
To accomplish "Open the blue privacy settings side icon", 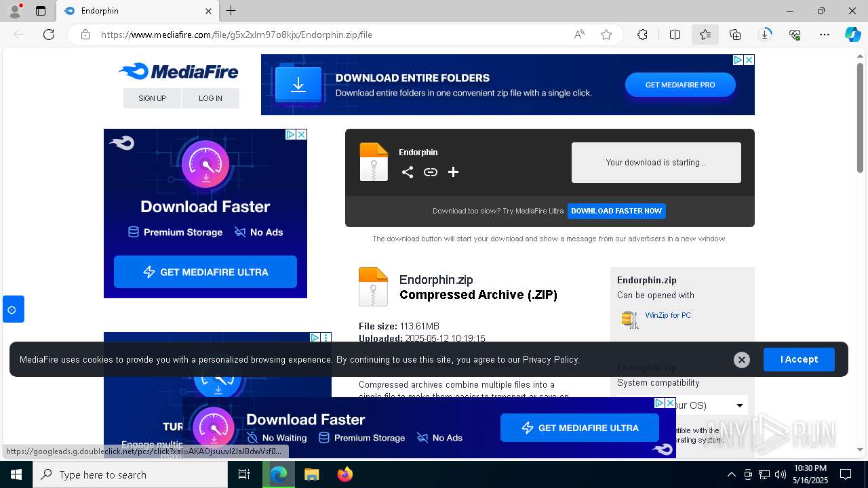I will 12,310.
